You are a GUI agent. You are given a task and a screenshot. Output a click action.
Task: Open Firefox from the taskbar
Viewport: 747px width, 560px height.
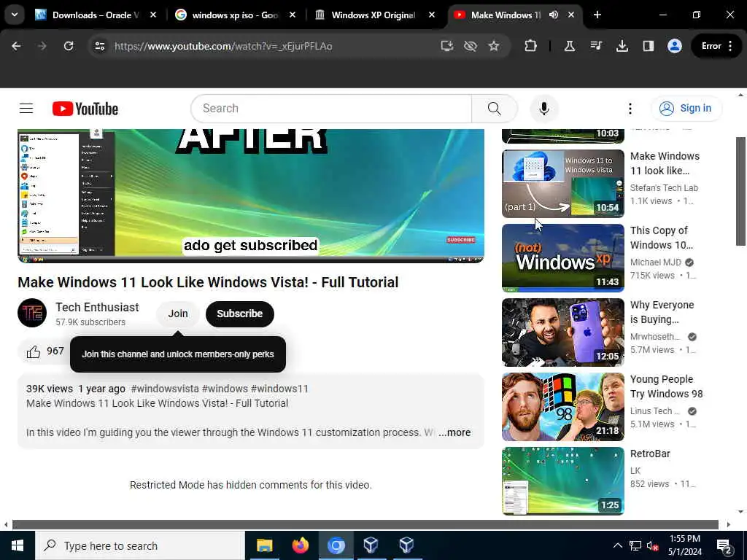(300, 545)
